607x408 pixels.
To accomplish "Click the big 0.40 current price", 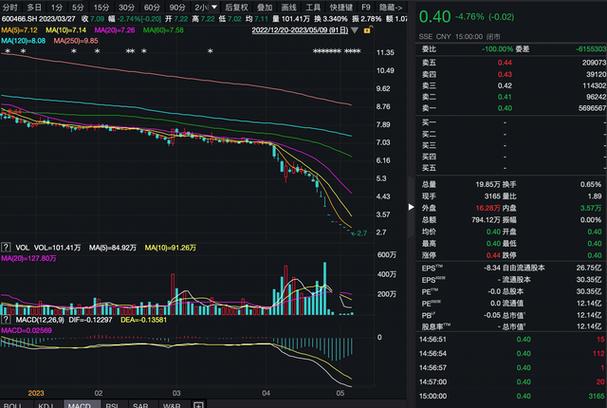I will click(x=435, y=17).
